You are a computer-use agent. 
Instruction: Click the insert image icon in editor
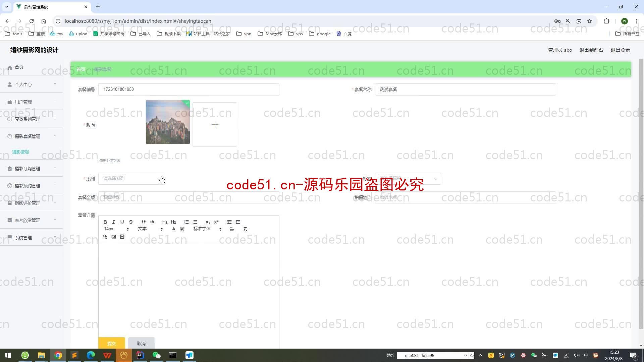(x=114, y=236)
